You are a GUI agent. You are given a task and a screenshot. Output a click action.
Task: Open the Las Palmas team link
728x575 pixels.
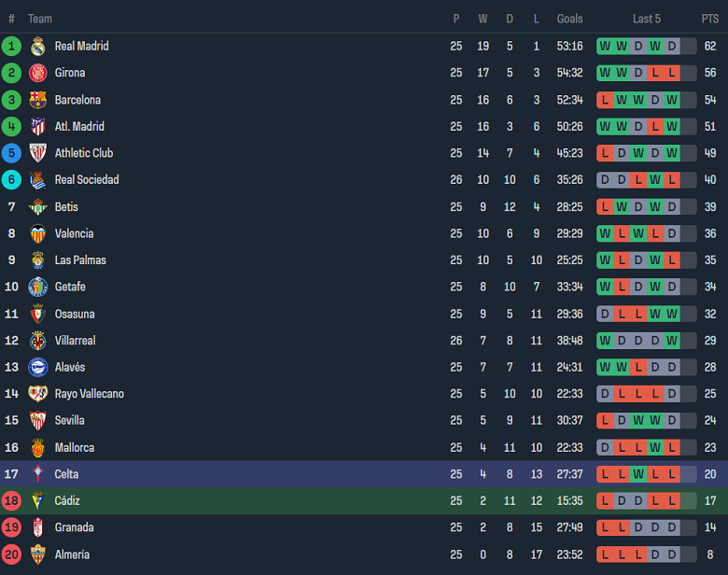coord(80,260)
